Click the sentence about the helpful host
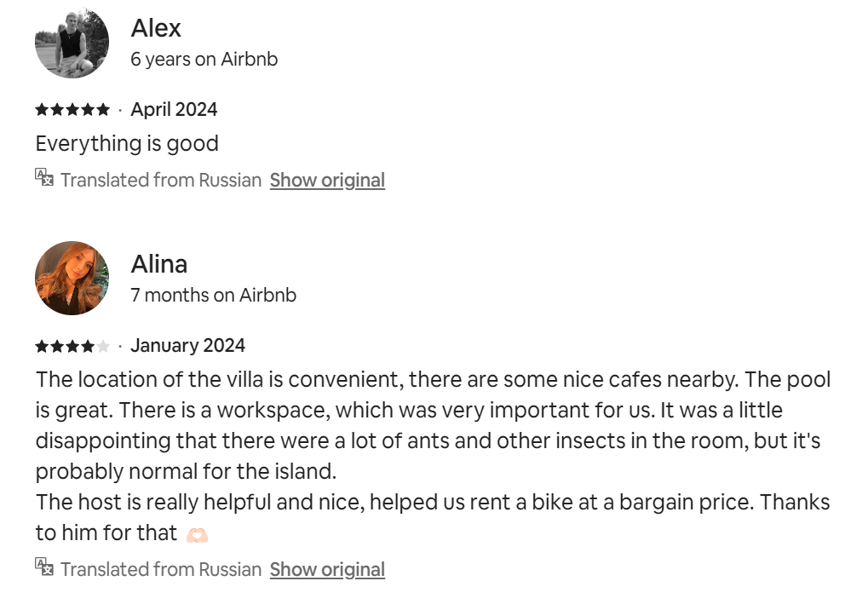The width and height of the screenshot is (868, 610). coord(433,503)
